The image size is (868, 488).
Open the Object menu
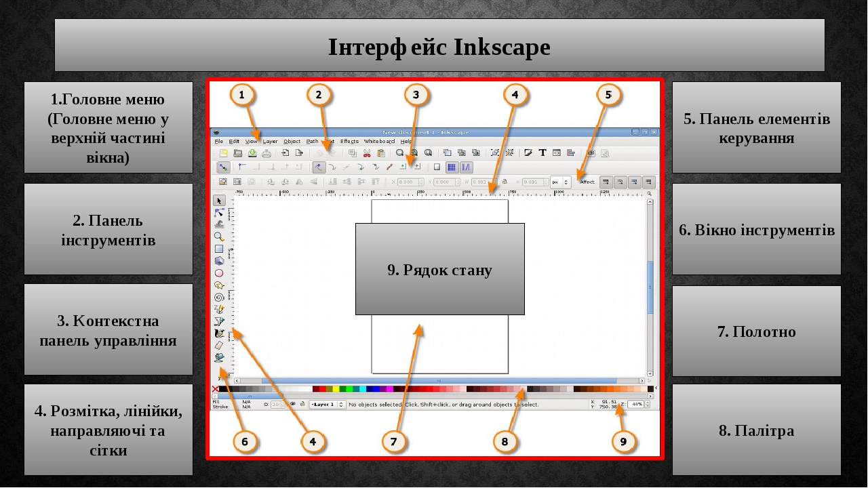(292, 141)
